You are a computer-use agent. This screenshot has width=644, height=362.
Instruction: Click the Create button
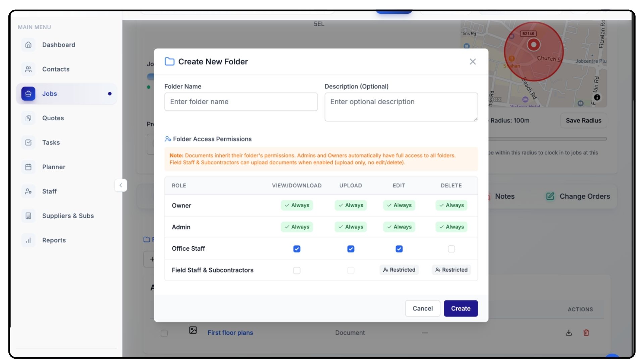461,308
